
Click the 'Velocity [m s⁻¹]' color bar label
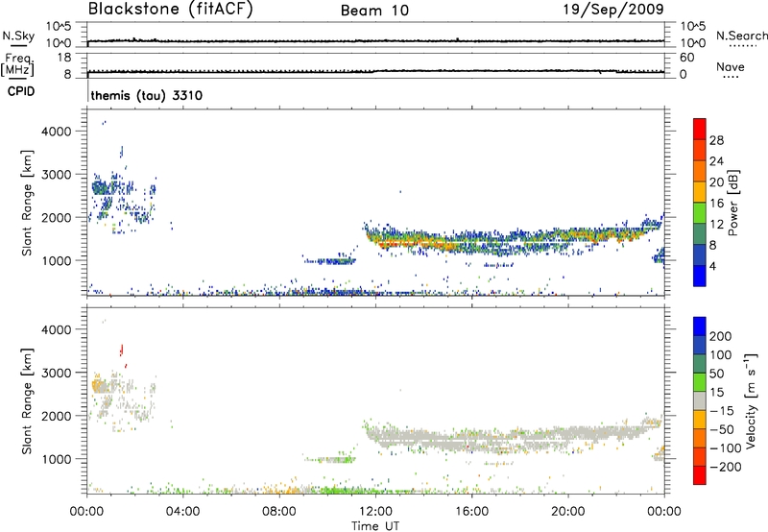[x=750, y=400]
